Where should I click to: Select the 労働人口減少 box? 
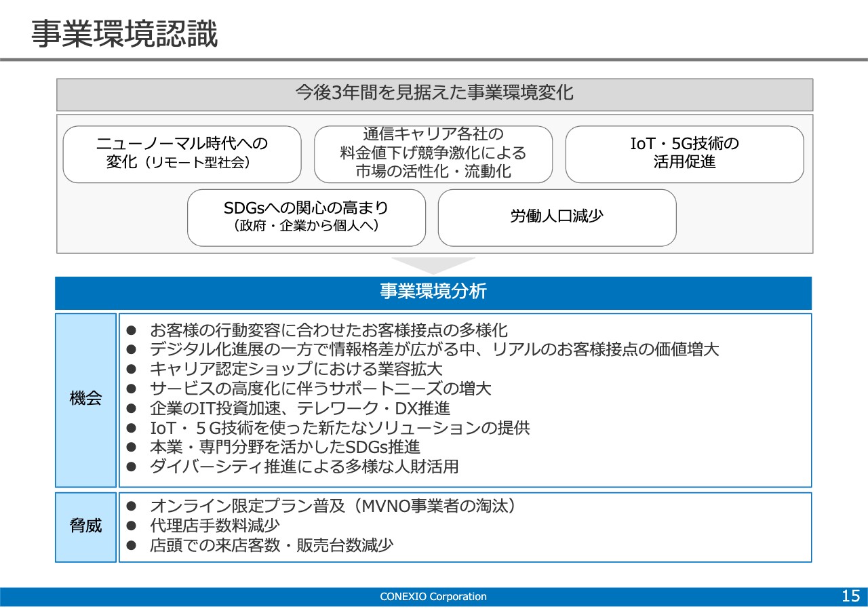(x=557, y=217)
